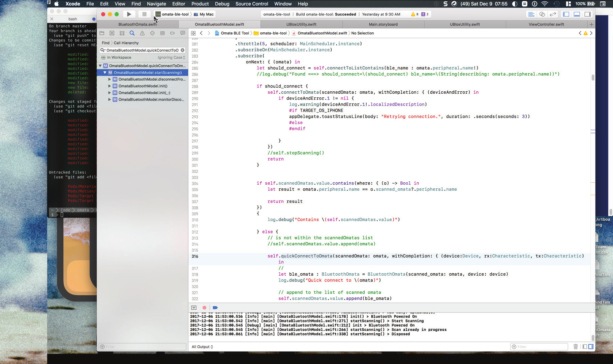Toggle breakpoints in the debug bar
Viewport: 613px width, 364px height.
click(x=215, y=307)
